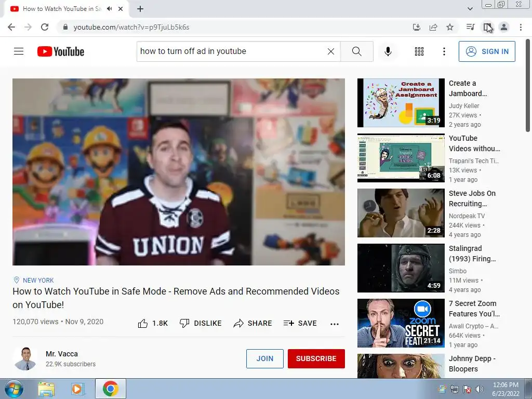The height and width of the screenshot is (399, 532).
Task: Open volume control in system tray
Action: pos(479,389)
